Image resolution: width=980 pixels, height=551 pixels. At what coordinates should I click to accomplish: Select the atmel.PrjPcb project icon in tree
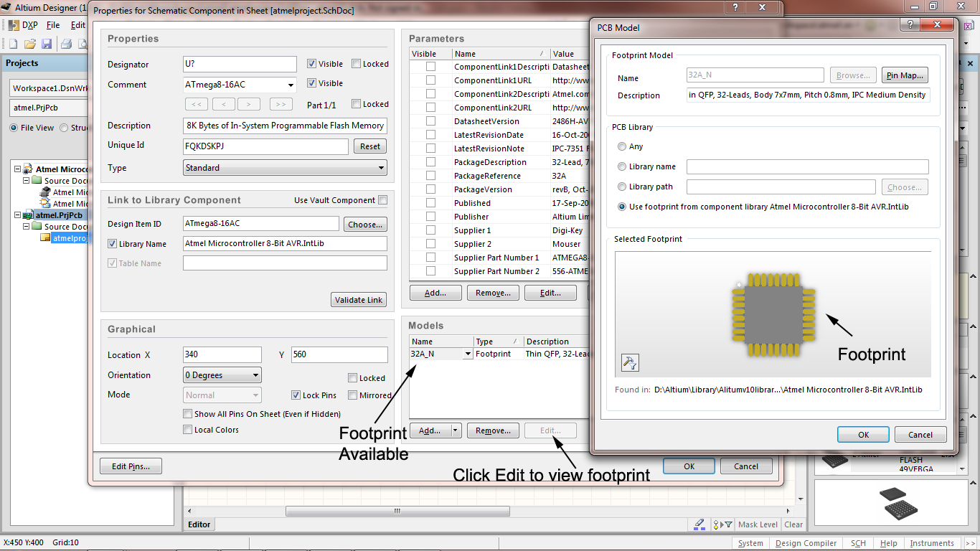click(x=29, y=215)
